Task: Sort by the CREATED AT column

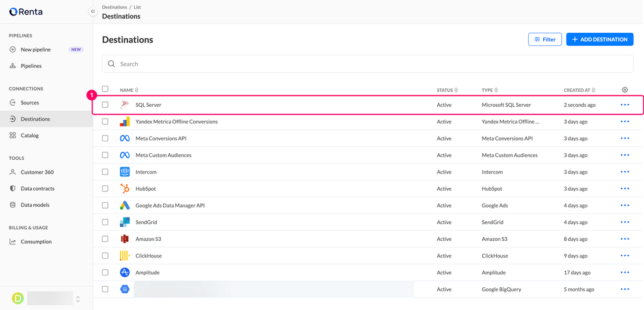Action: click(x=580, y=90)
